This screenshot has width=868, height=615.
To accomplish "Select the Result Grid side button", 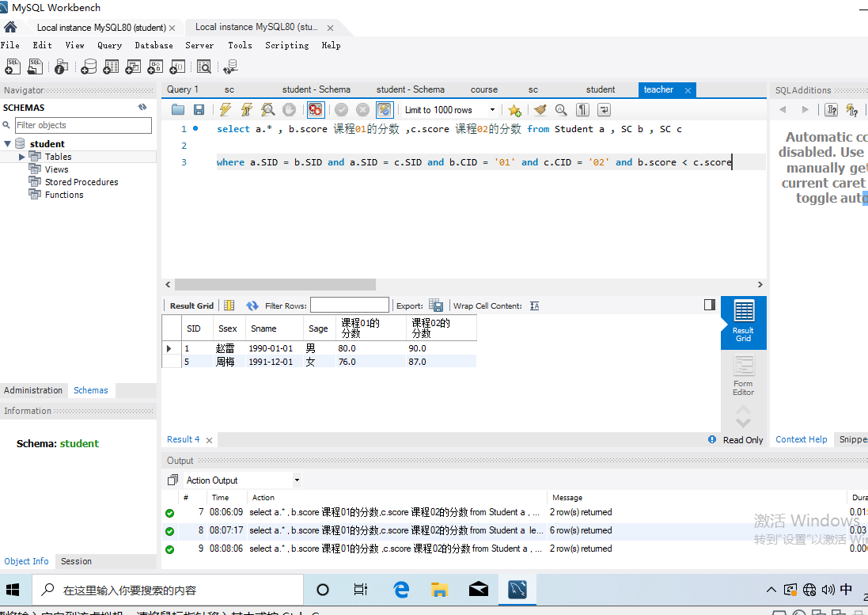I will [x=744, y=323].
